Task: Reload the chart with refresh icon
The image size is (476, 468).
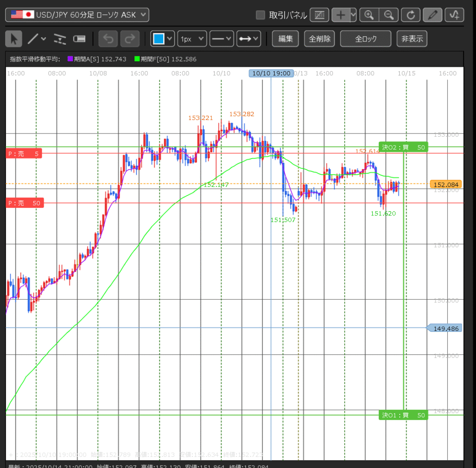Action: click(x=410, y=15)
